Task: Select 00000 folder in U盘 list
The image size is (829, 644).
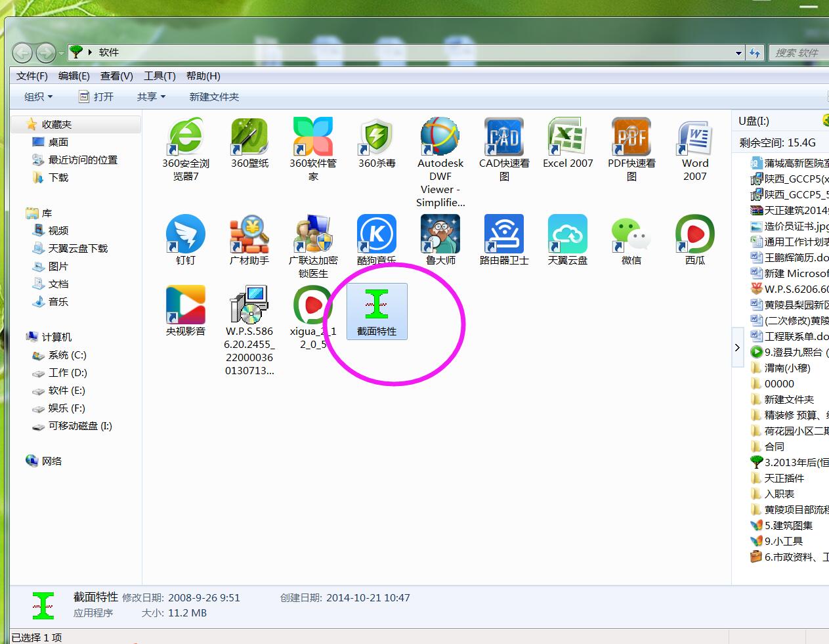Action: coord(779,383)
